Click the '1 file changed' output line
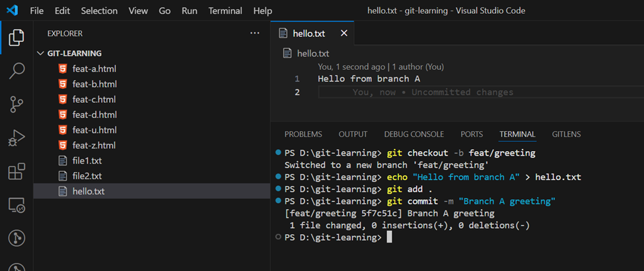Image resolution: width=644 pixels, height=271 pixels. click(410, 226)
